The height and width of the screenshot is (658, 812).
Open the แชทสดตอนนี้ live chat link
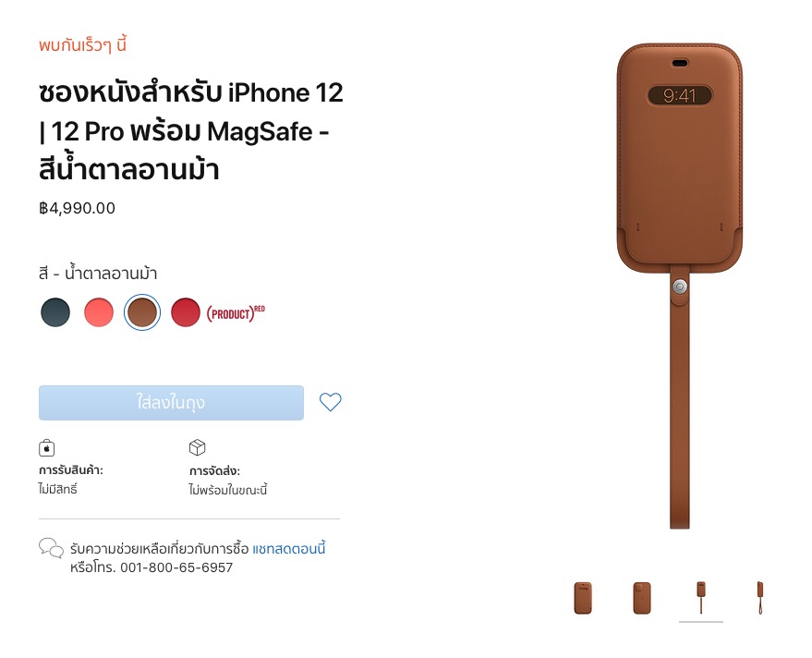289,548
